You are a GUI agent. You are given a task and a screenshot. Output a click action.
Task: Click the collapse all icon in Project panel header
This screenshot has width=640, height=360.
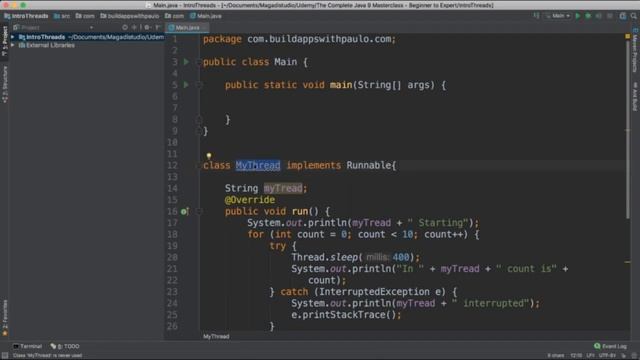(x=135, y=27)
